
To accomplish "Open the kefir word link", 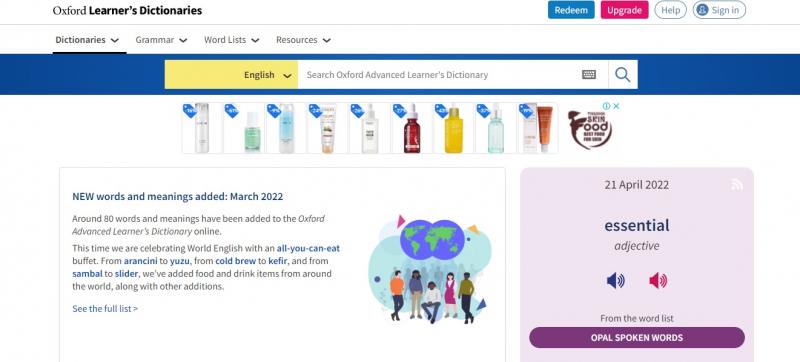I will click(279, 261).
